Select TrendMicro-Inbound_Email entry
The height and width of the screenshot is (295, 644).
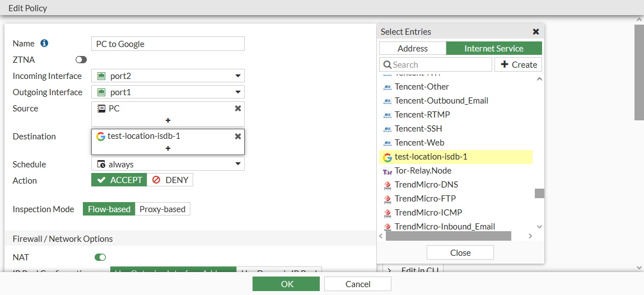coord(456,227)
